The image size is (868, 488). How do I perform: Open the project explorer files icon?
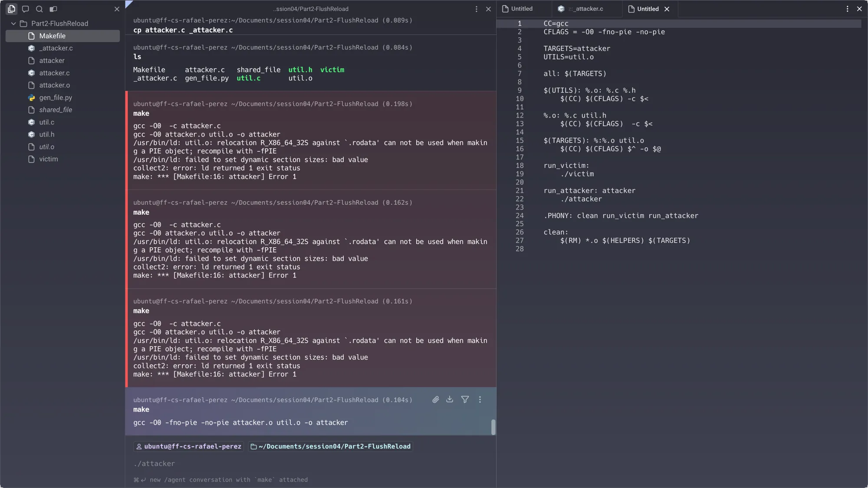click(12, 9)
